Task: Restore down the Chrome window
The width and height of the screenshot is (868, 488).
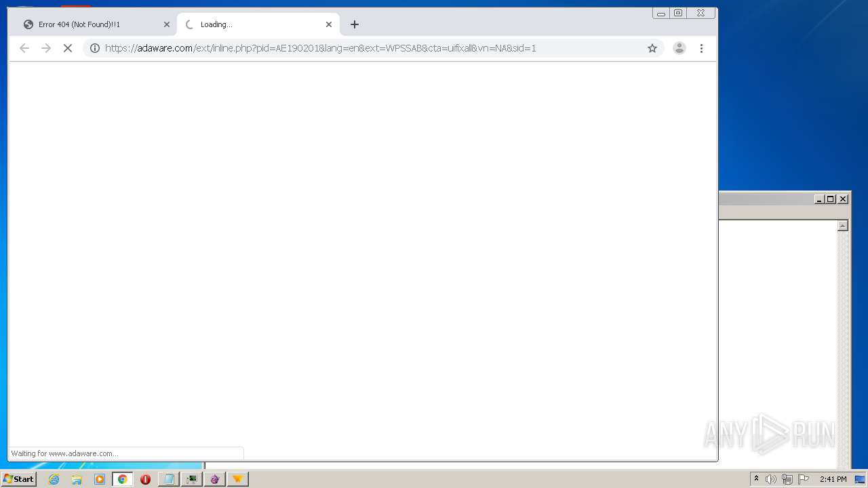Action: [x=678, y=13]
